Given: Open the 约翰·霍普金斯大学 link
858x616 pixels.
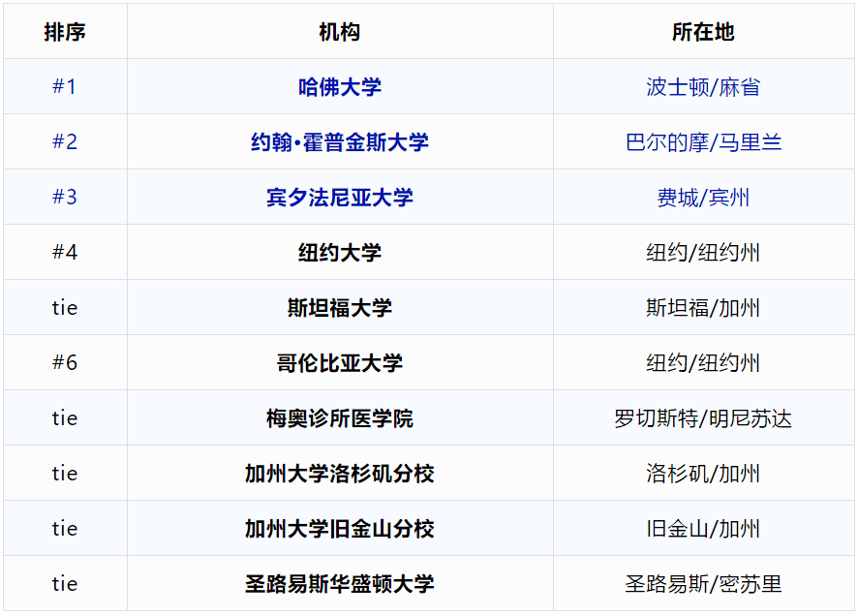Looking at the screenshot, I should point(340,142).
